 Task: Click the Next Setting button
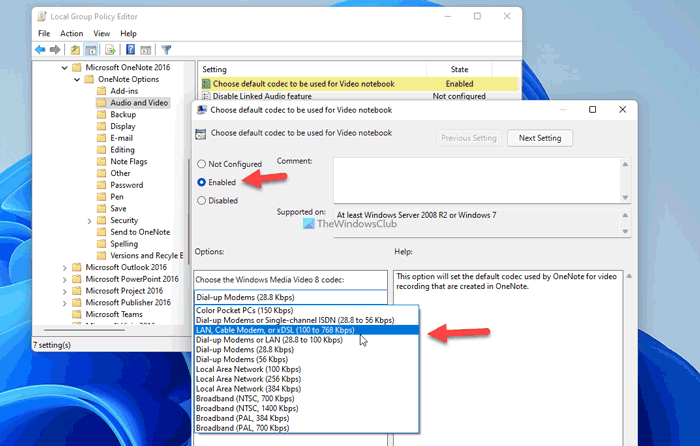click(x=540, y=138)
